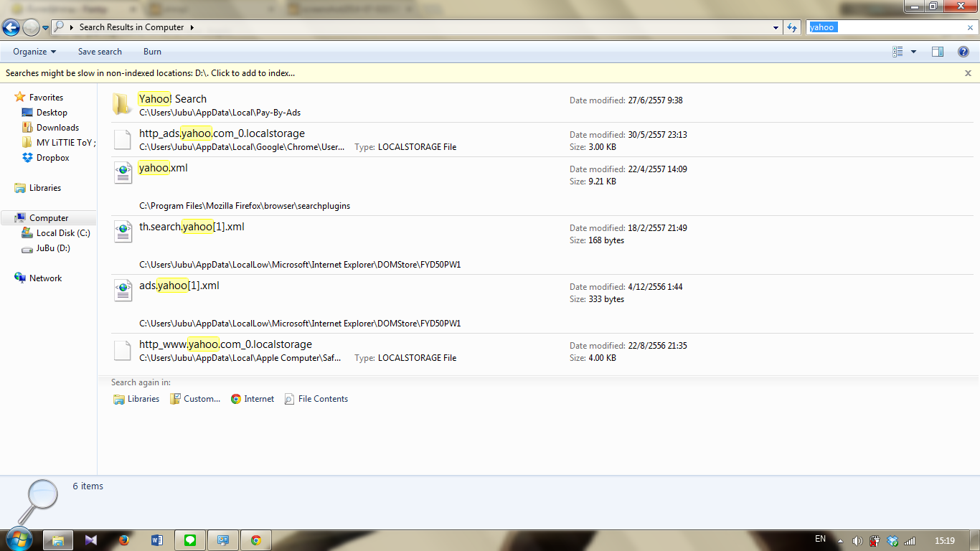Open the JuBu (D:) drive
980x551 pixels.
pos(53,248)
